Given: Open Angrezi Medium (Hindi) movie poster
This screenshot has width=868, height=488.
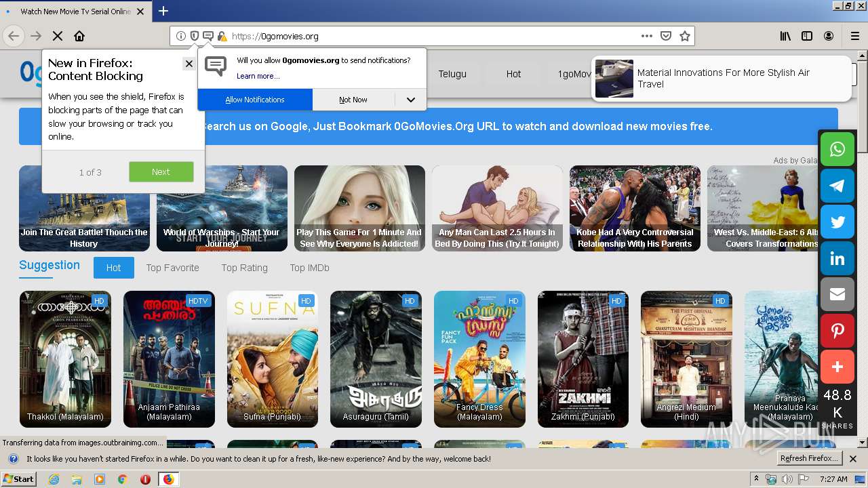Looking at the screenshot, I should pos(686,359).
